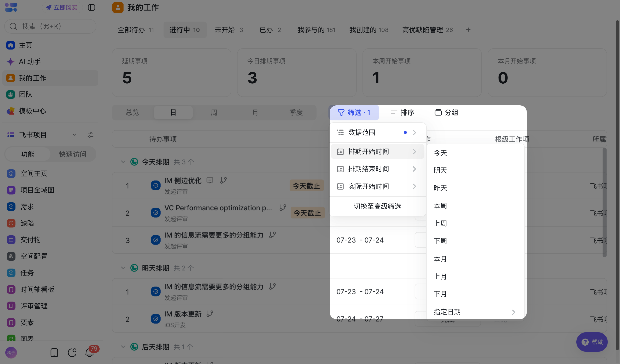Click branch icon beside VC Performance optimization
This screenshot has height=364, width=620.
click(x=283, y=208)
